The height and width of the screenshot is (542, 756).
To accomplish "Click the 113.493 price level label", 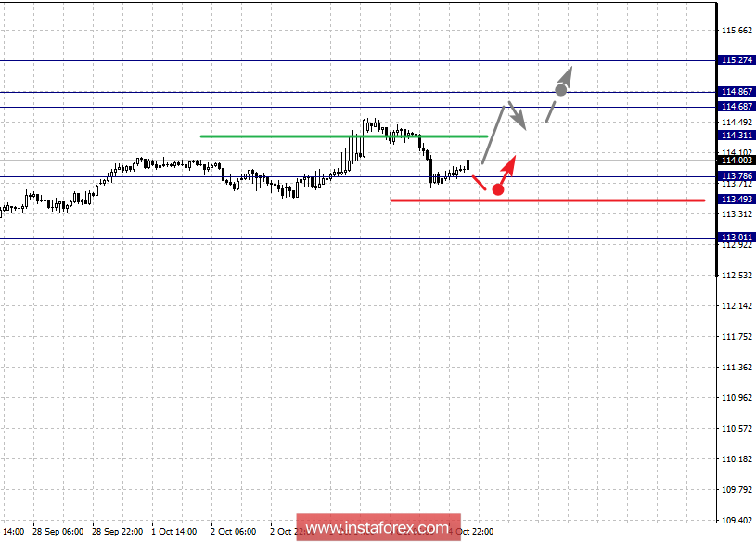I will pos(737,200).
